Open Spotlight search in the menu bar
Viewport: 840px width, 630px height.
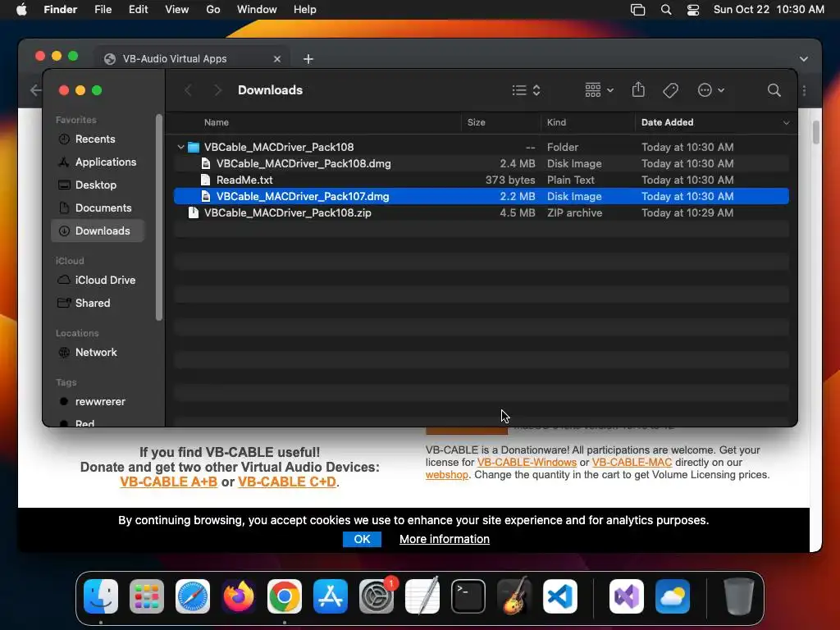(666, 10)
